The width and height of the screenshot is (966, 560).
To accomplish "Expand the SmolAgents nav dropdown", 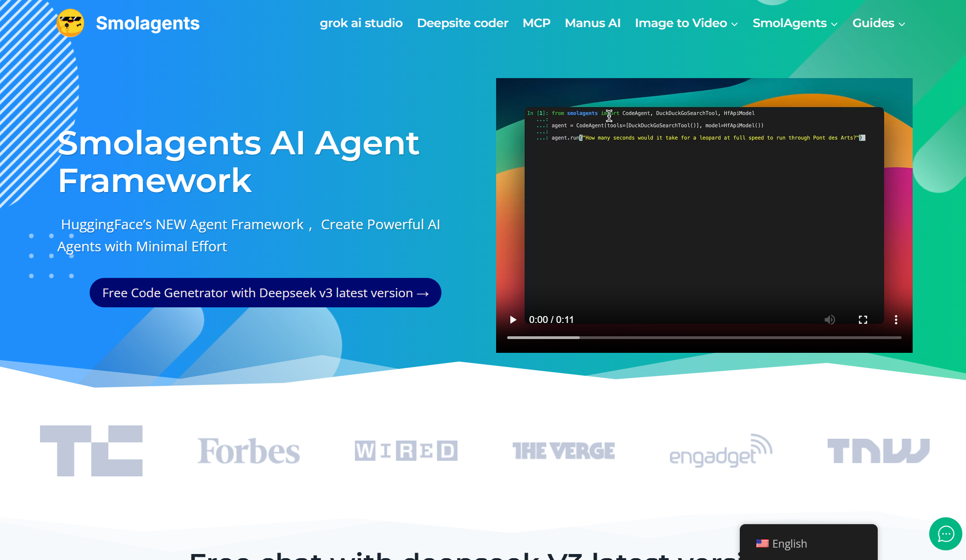I will coord(795,23).
